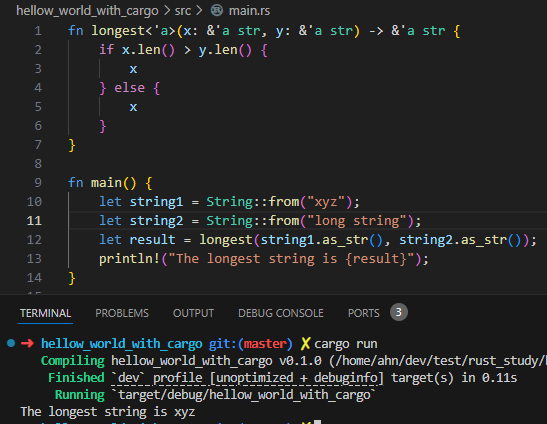Click the x on line 5

[133, 107]
